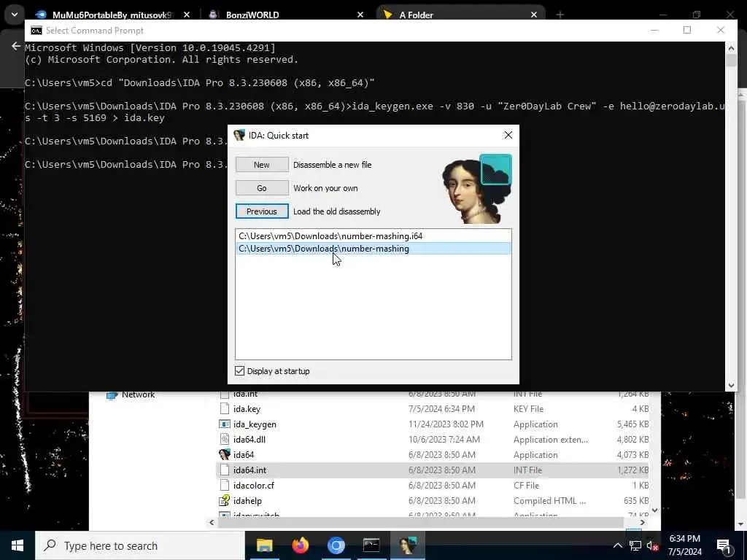Click idahelp help file icon
The height and width of the screenshot is (560, 747).
point(225,500)
